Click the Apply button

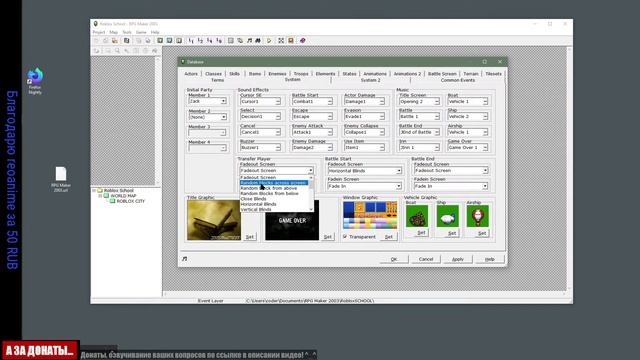458,259
